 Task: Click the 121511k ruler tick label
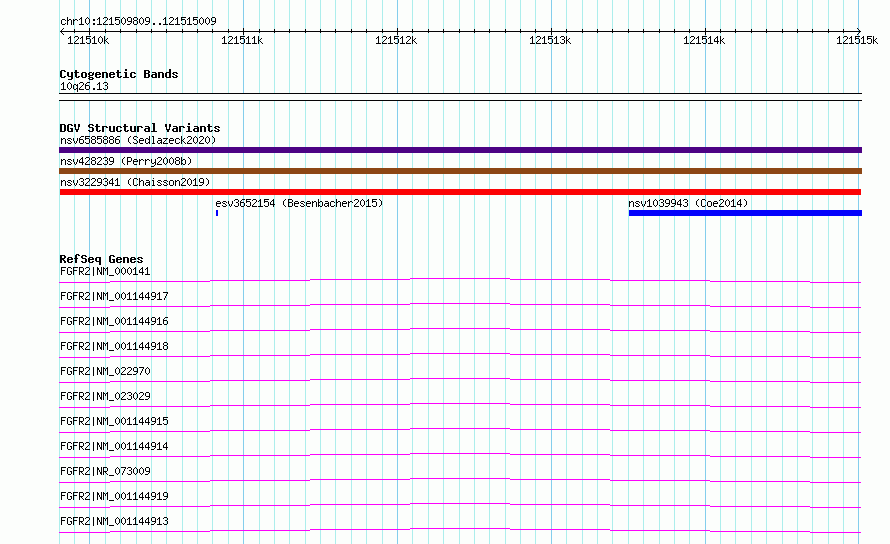[x=242, y=40]
